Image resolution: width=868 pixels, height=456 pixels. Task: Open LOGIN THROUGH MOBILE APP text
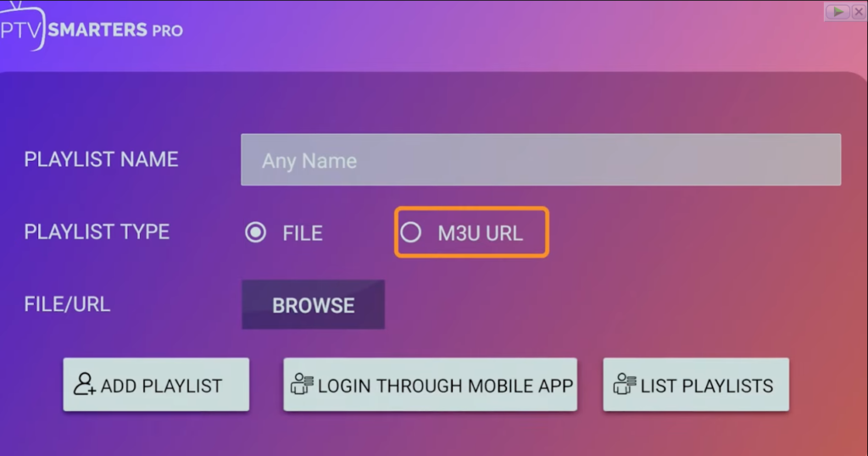(445, 386)
